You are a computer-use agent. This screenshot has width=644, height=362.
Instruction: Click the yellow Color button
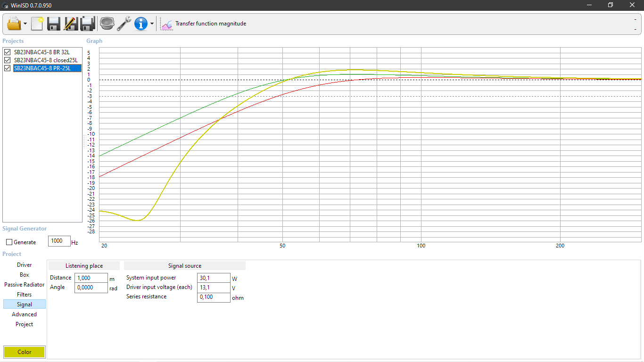[x=25, y=352]
